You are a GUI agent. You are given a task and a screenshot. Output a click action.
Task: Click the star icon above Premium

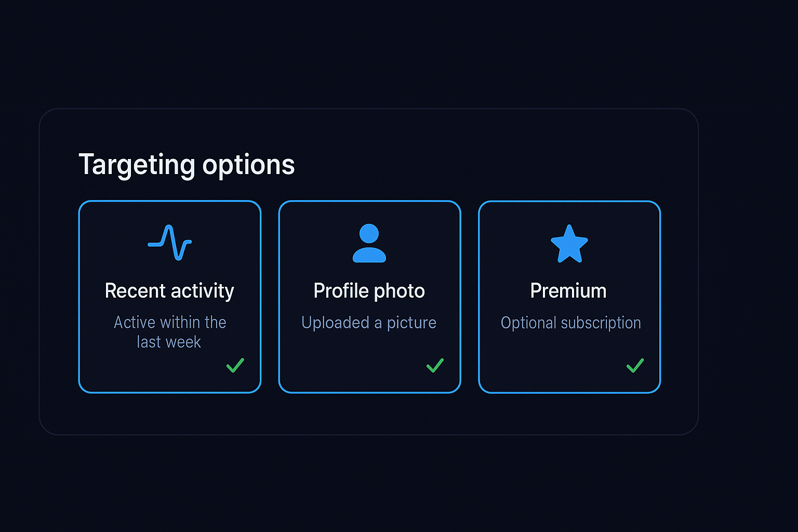(569, 243)
